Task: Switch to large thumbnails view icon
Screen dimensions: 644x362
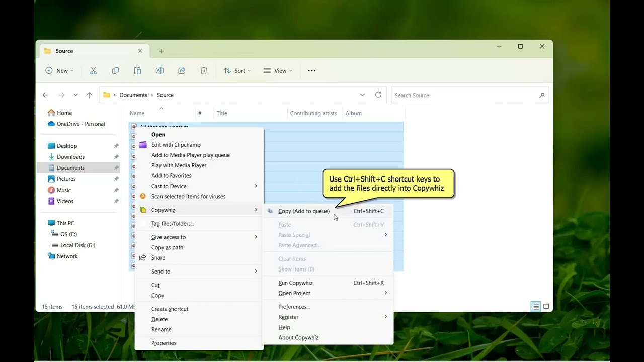Action: tap(546, 307)
